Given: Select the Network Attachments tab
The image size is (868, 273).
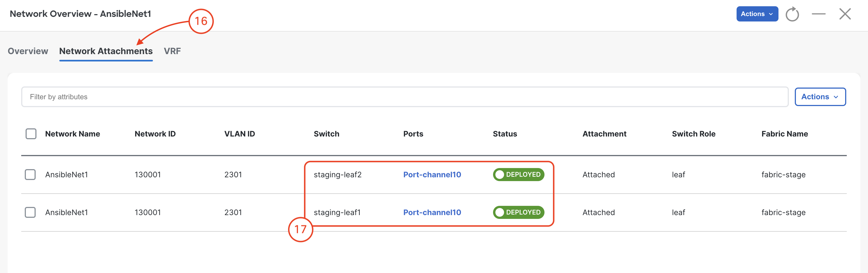Looking at the screenshot, I should [x=106, y=51].
